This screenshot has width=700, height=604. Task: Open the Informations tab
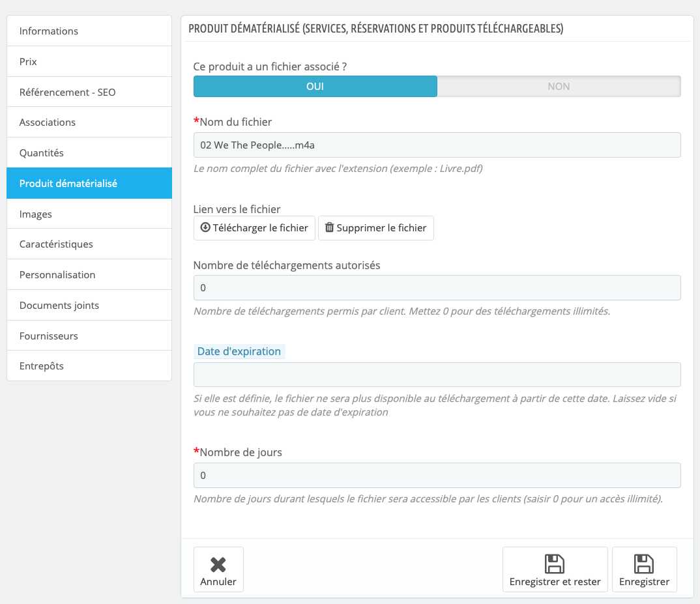coord(89,31)
